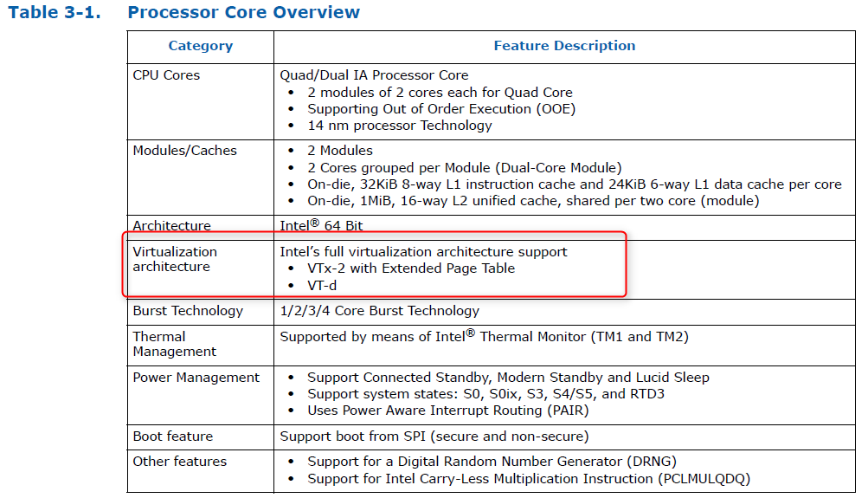Click the 'VTx-2 with Extended Page Table' bullet
This screenshot has height=498, width=868.
[x=411, y=268]
